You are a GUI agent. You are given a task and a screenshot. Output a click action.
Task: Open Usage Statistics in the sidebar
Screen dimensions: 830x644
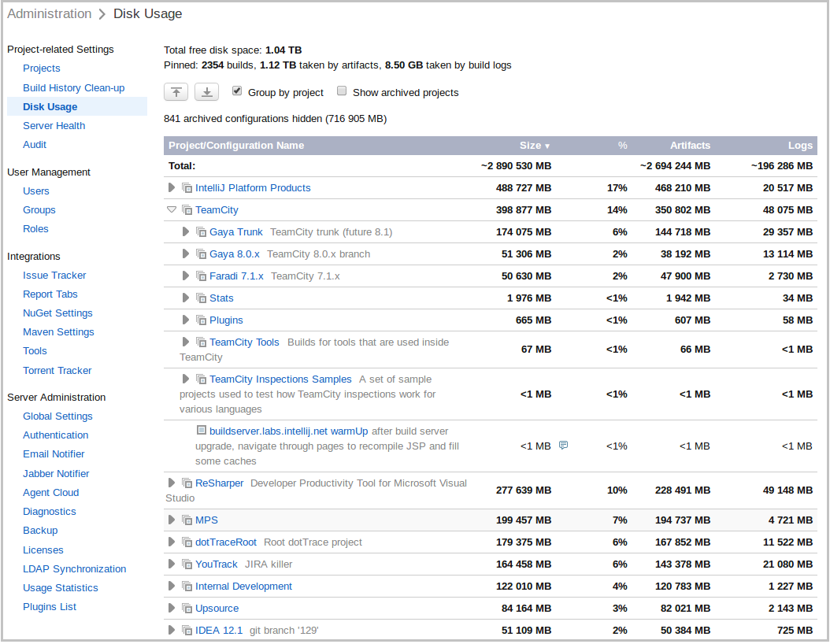[60, 587]
